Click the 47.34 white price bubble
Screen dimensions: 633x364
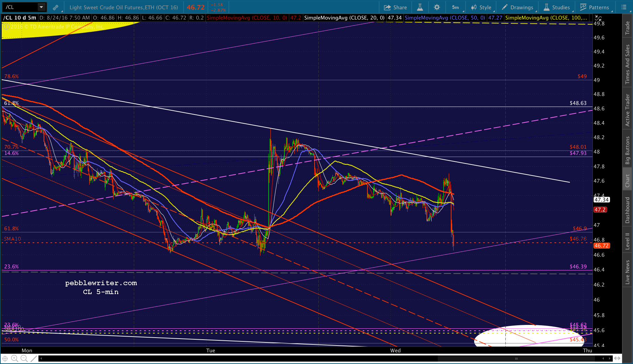pyautogui.click(x=601, y=199)
